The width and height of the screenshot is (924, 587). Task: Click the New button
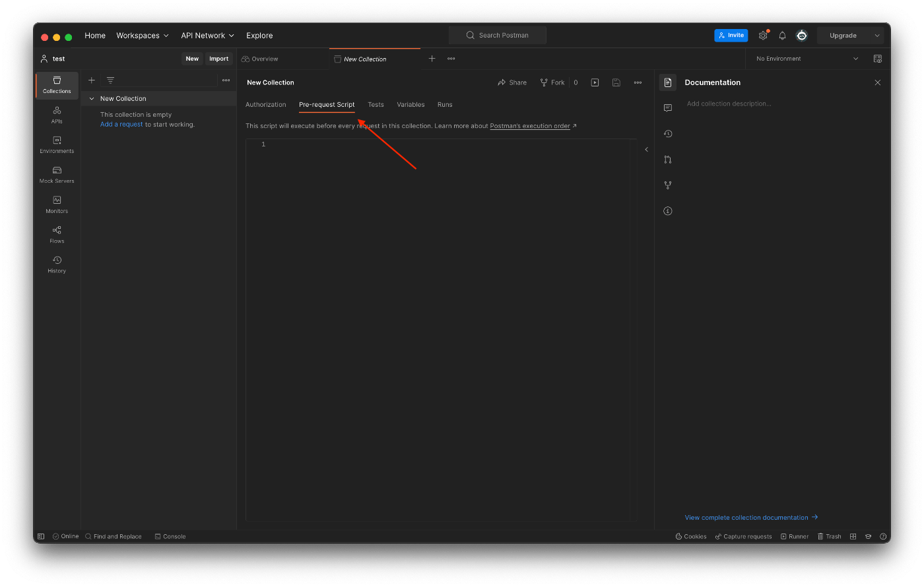click(x=192, y=59)
